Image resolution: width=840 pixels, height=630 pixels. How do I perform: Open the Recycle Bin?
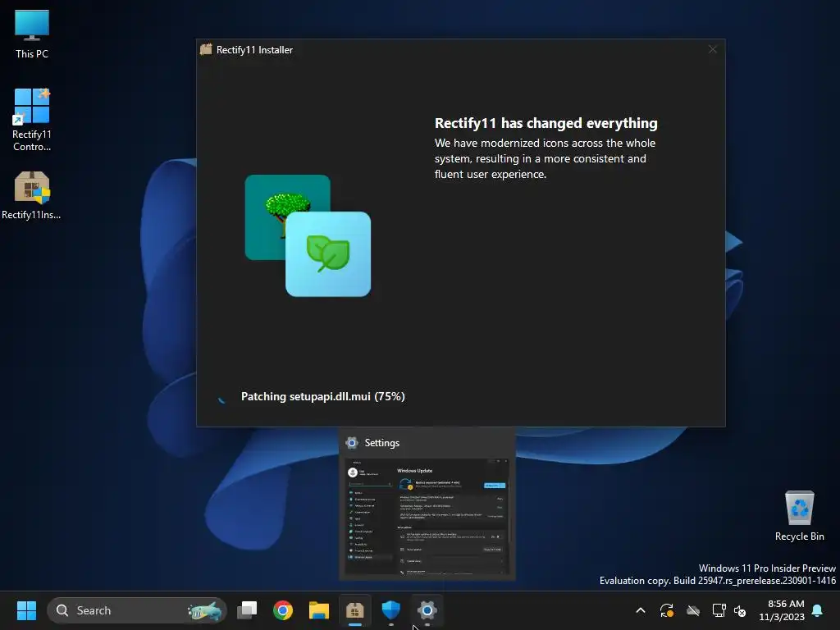point(799,517)
